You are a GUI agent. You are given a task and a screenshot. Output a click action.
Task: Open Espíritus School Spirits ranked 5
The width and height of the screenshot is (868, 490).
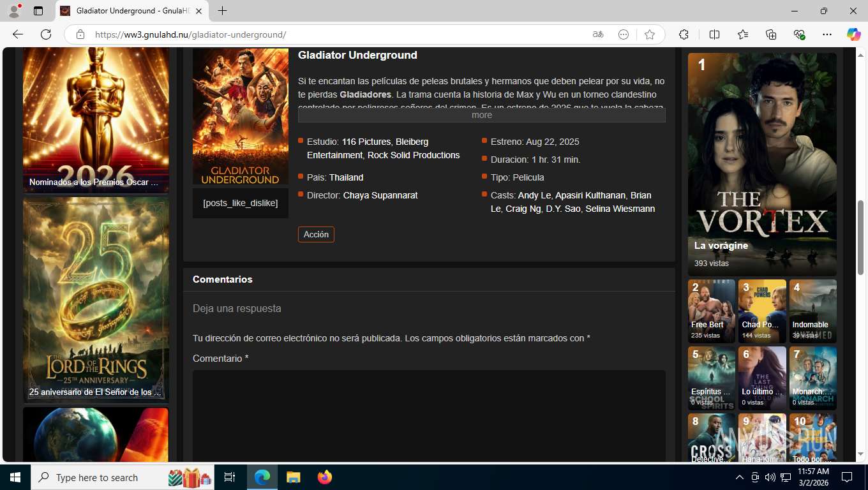coord(712,378)
